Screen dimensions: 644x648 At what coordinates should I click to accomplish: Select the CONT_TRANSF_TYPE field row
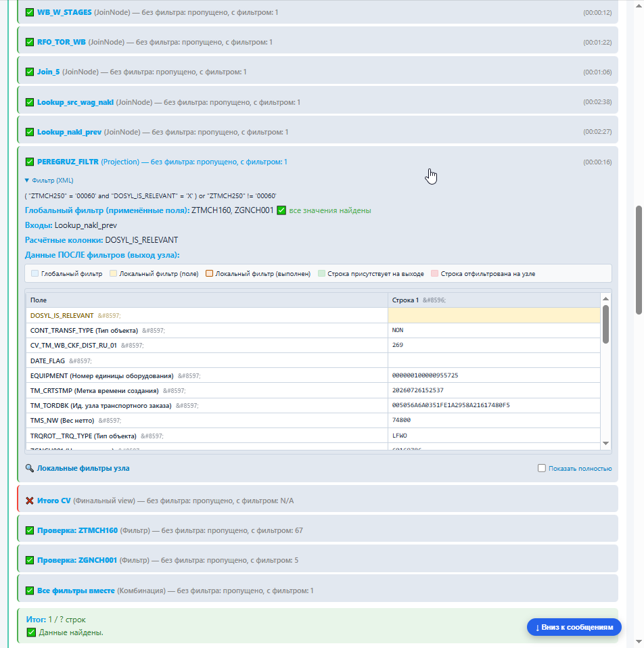point(207,331)
